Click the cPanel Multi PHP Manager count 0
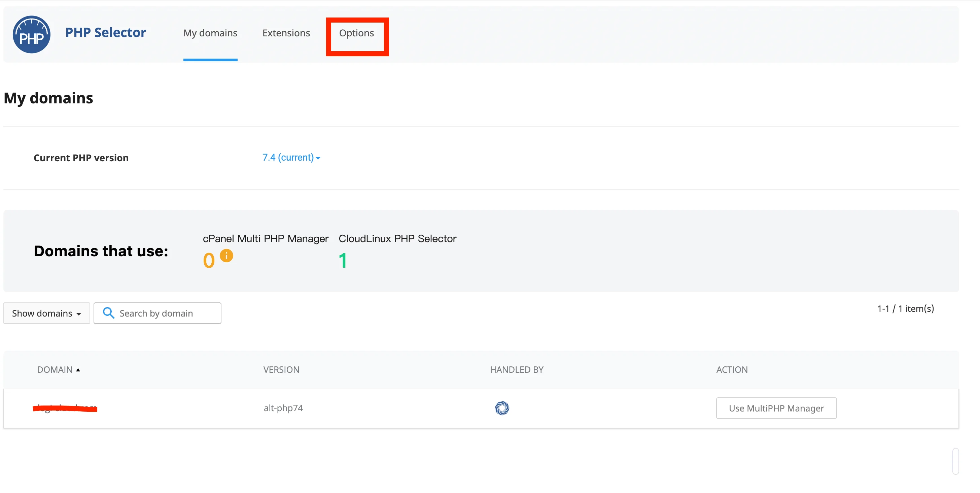Screen dimensions: 980x493 pyautogui.click(x=209, y=261)
